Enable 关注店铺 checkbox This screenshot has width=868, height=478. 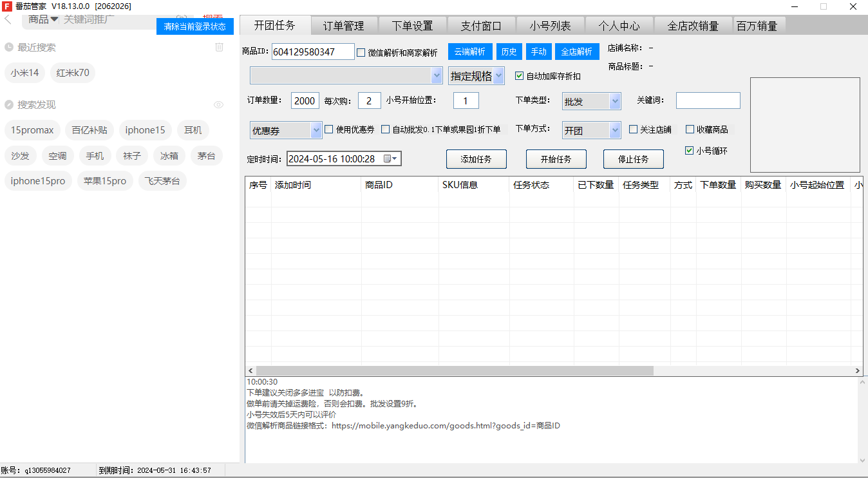[x=634, y=129]
